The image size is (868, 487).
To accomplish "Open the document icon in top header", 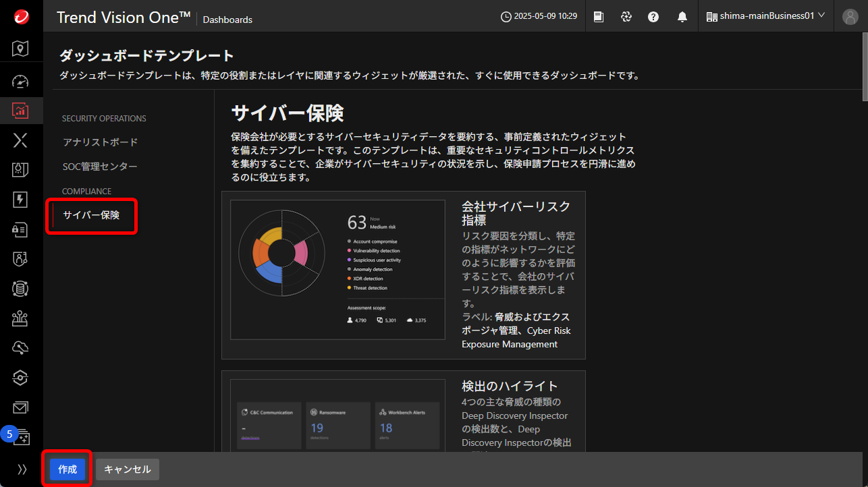I will click(x=599, y=17).
